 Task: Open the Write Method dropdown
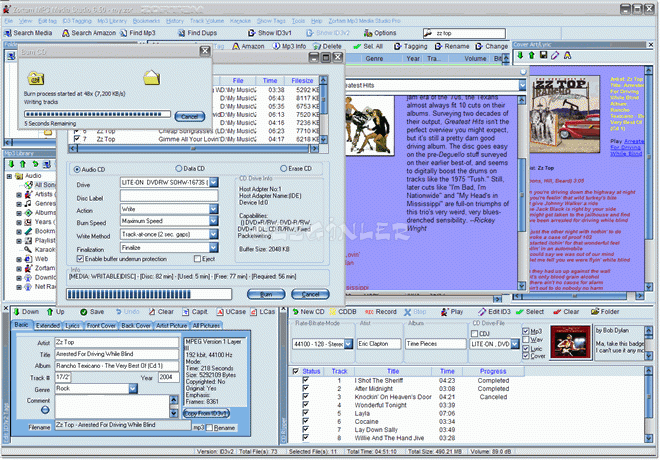pyautogui.click(x=214, y=234)
